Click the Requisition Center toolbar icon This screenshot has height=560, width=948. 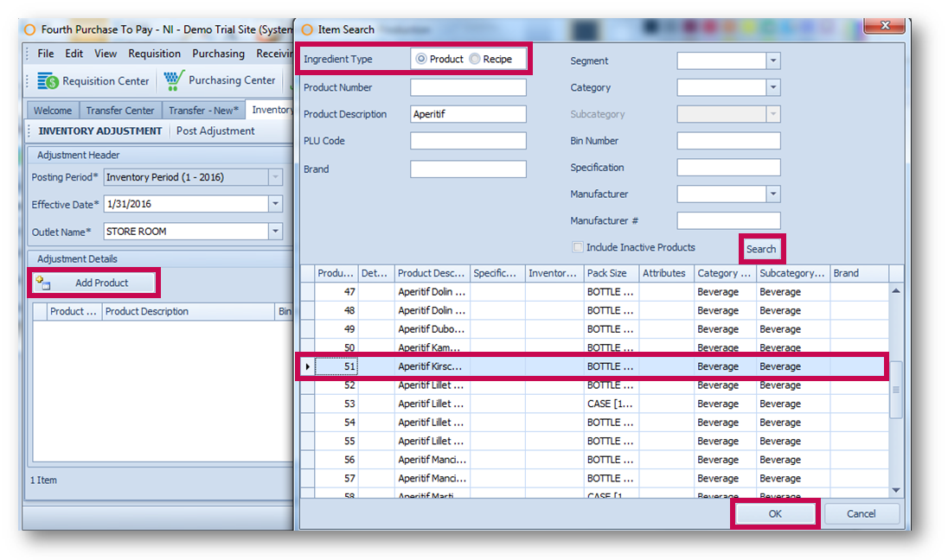48,81
